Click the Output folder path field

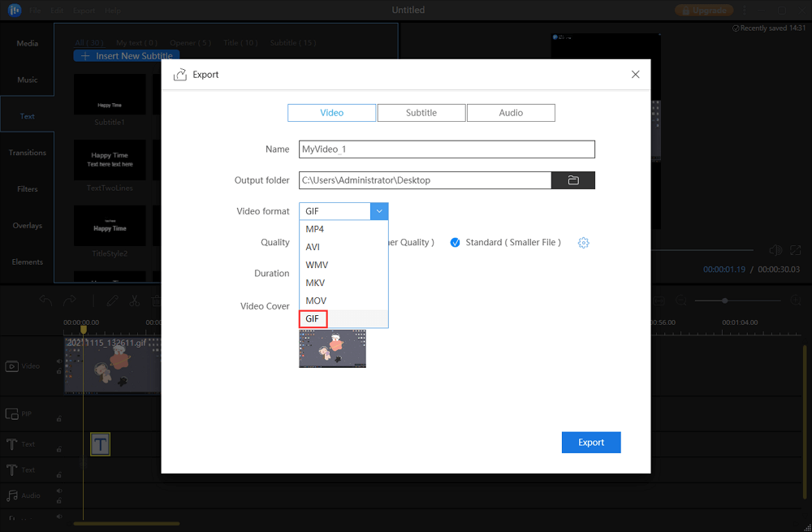tap(425, 180)
